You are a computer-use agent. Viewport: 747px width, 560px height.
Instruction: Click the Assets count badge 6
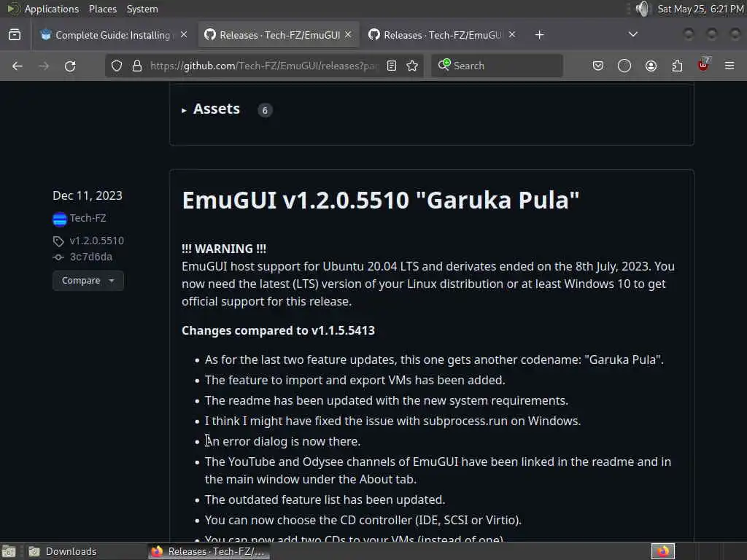[x=265, y=111]
